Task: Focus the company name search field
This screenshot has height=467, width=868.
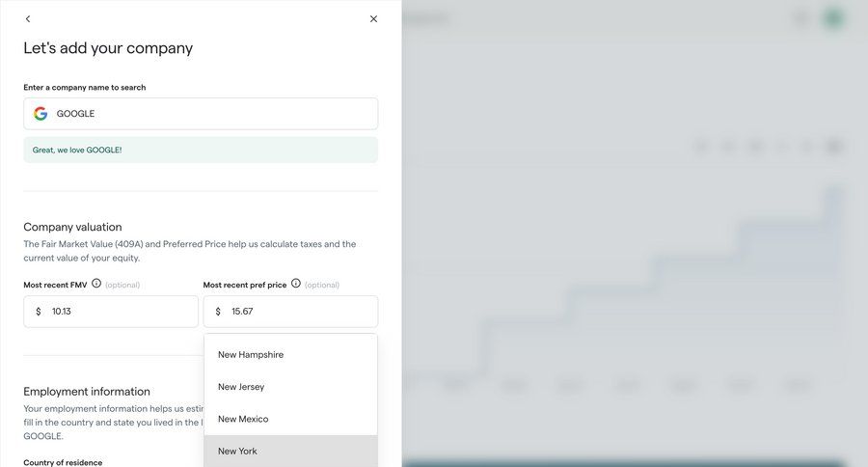Action: (201, 114)
